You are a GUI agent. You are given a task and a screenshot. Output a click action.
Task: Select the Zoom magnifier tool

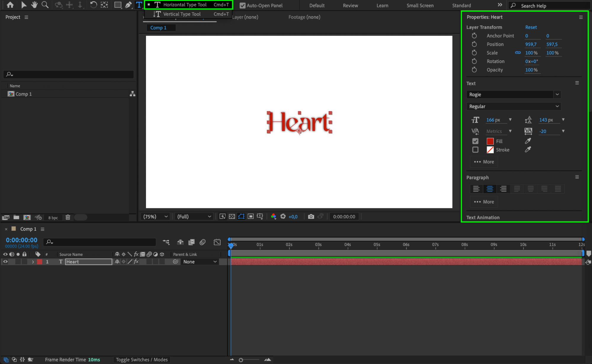45,5
